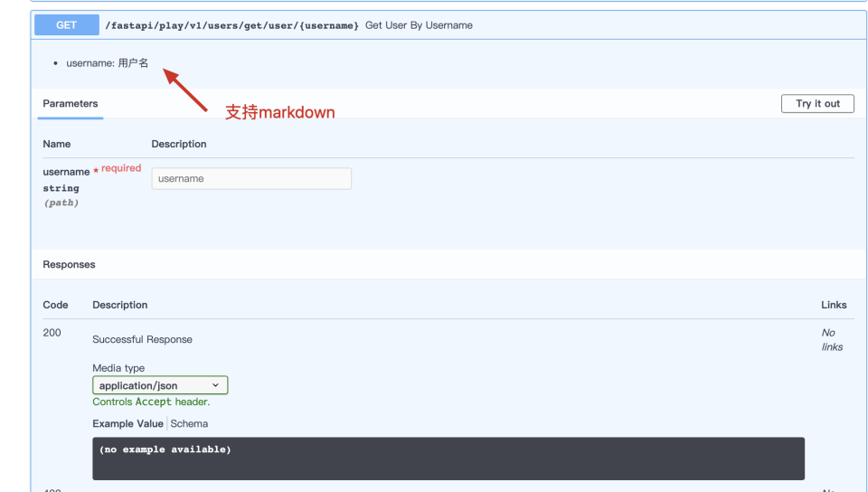Screen dimensions: 868x492
Task: Switch to the Parameters tab
Action: point(71,103)
